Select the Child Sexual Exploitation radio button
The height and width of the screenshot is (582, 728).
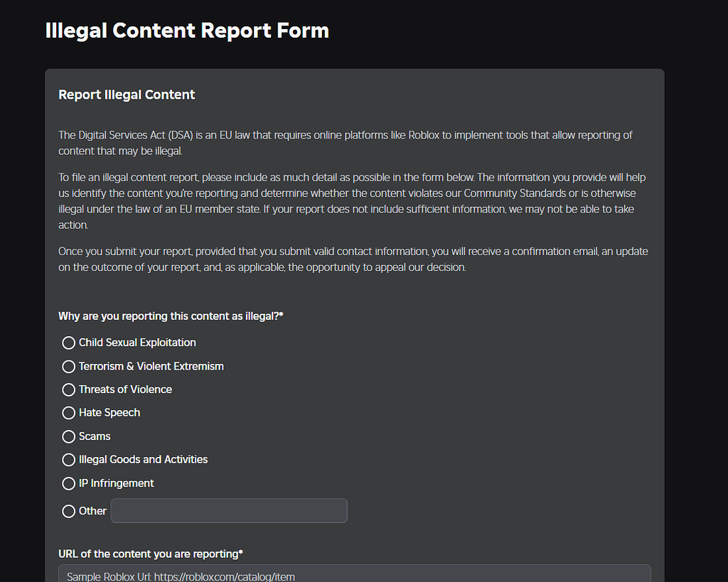click(68, 343)
